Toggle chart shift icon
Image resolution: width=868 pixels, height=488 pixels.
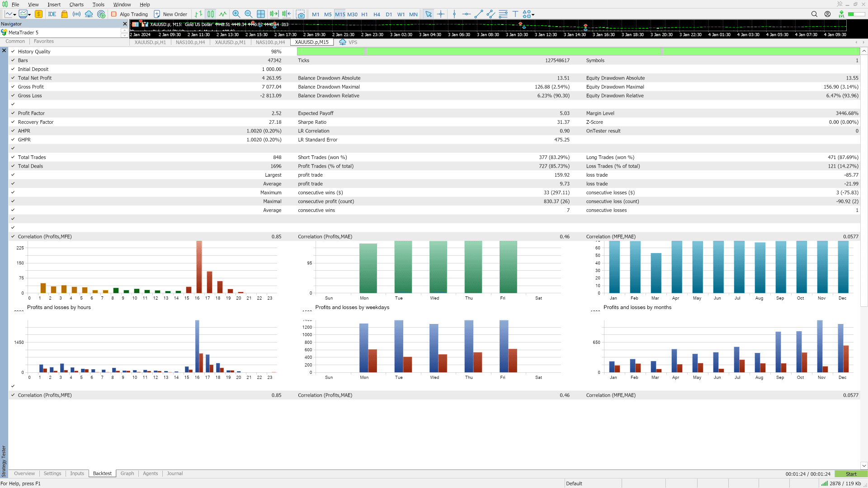[287, 14]
